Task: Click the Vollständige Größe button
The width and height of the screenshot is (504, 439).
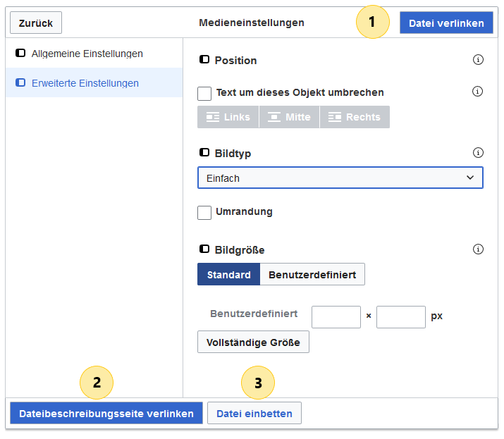Action: click(x=253, y=342)
